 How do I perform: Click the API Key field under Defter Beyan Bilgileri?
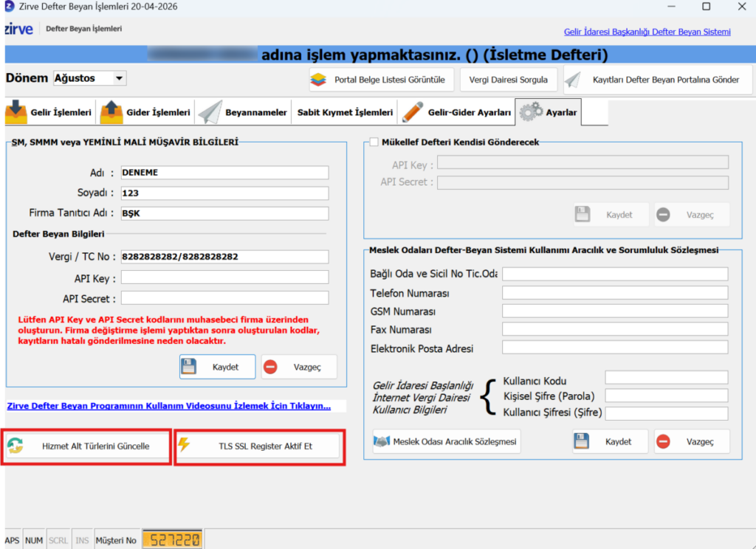click(x=224, y=277)
